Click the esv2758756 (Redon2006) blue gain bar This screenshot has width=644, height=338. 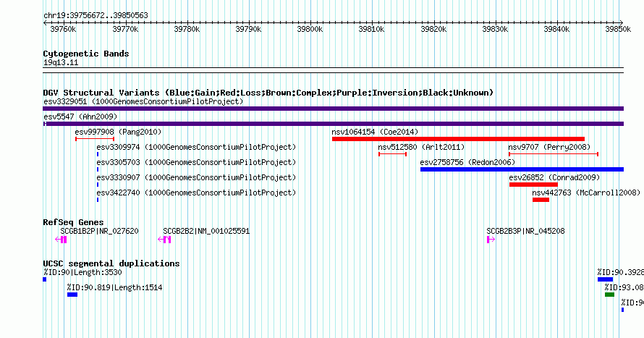click(x=522, y=169)
